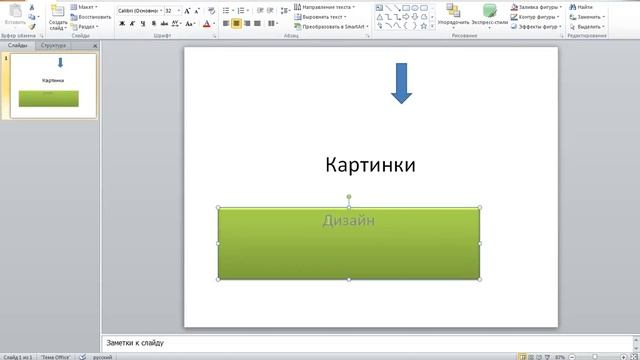The height and width of the screenshot is (360, 640).
Task: Open the Контур фигуры shape outline dropdown
Action: (535, 17)
